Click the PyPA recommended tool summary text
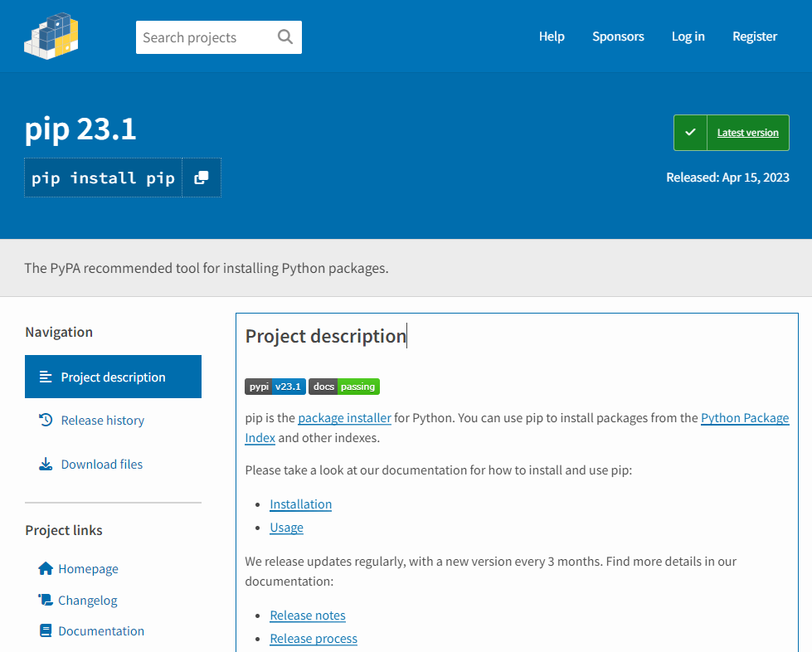 click(x=207, y=268)
